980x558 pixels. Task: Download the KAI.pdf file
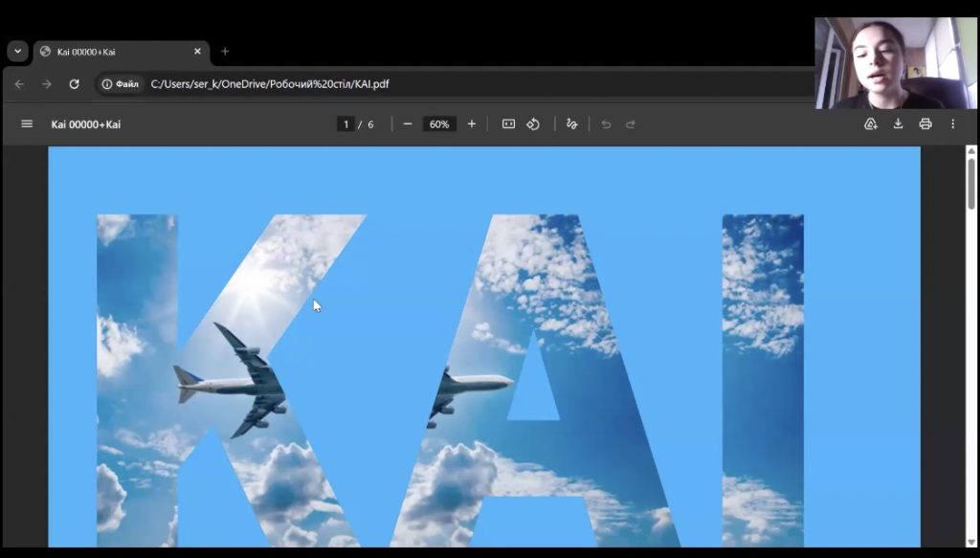pos(898,124)
